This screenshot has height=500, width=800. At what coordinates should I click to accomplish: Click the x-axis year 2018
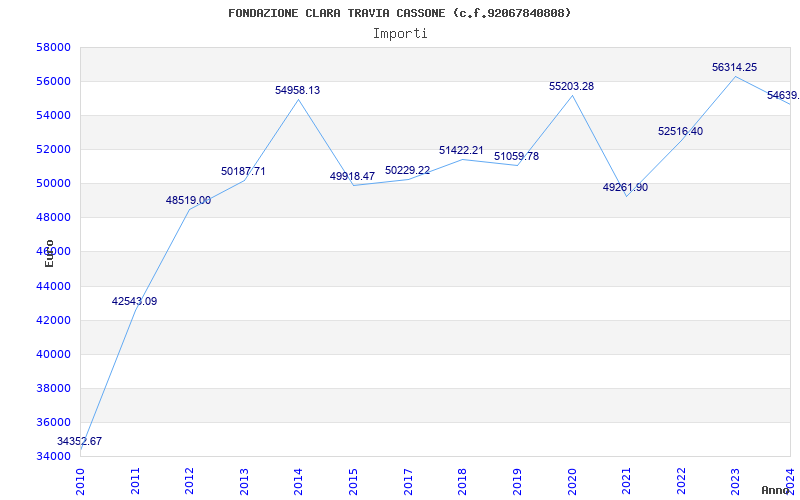[462, 482]
